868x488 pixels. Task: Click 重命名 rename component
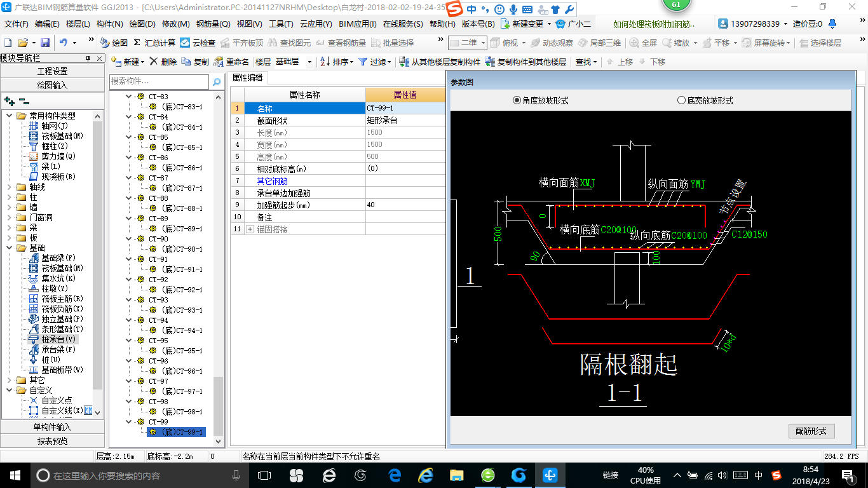[x=231, y=62]
